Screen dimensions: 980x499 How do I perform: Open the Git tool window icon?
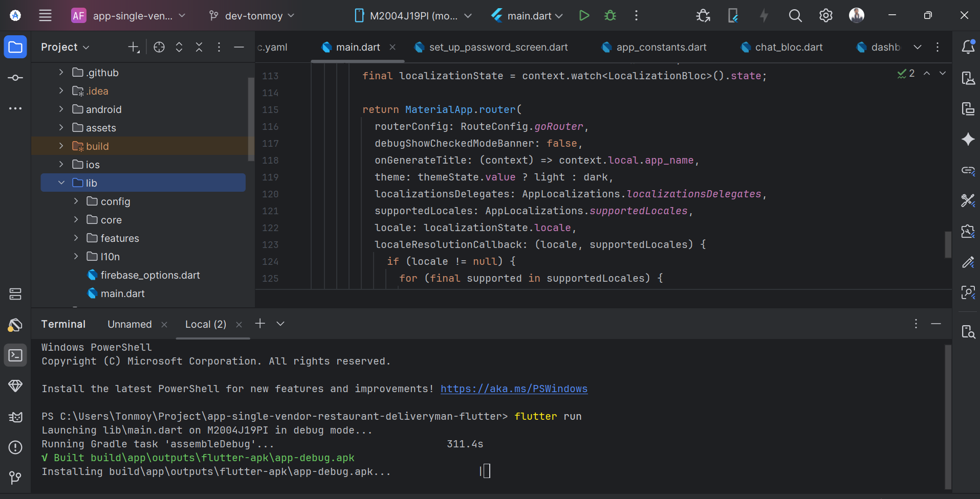pyautogui.click(x=15, y=478)
